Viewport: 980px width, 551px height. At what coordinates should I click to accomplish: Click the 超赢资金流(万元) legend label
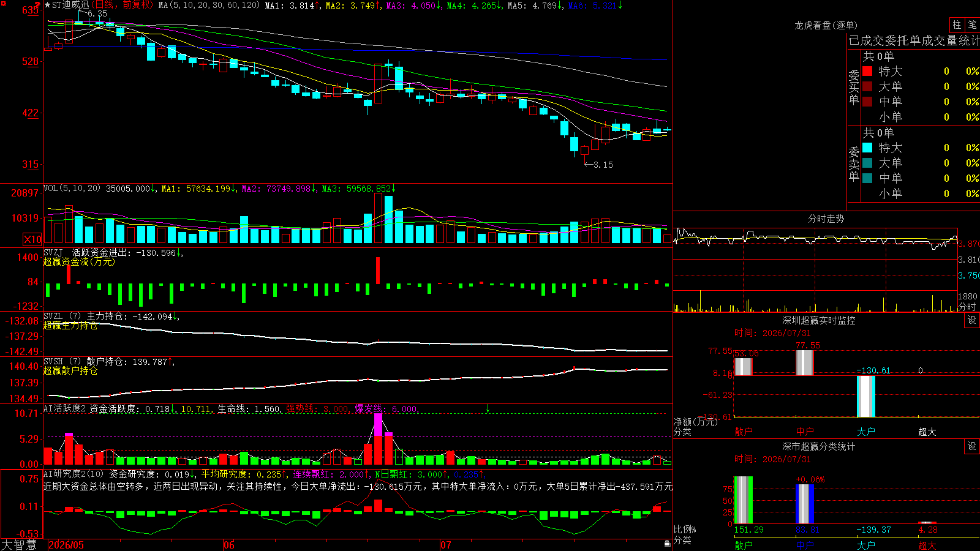pyautogui.click(x=79, y=261)
